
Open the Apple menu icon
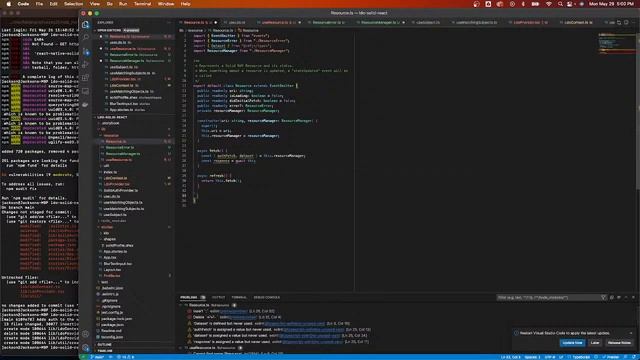[x=9, y=4]
